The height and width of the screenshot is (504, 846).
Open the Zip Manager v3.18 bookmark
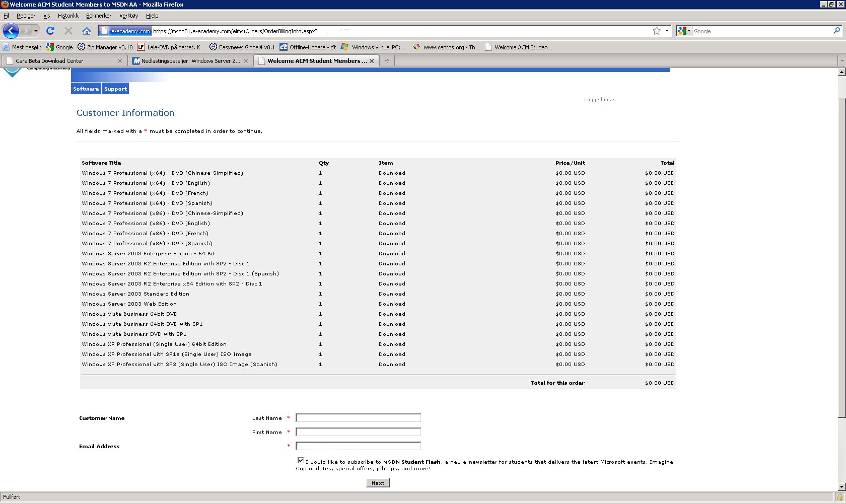[x=105, y=47]
